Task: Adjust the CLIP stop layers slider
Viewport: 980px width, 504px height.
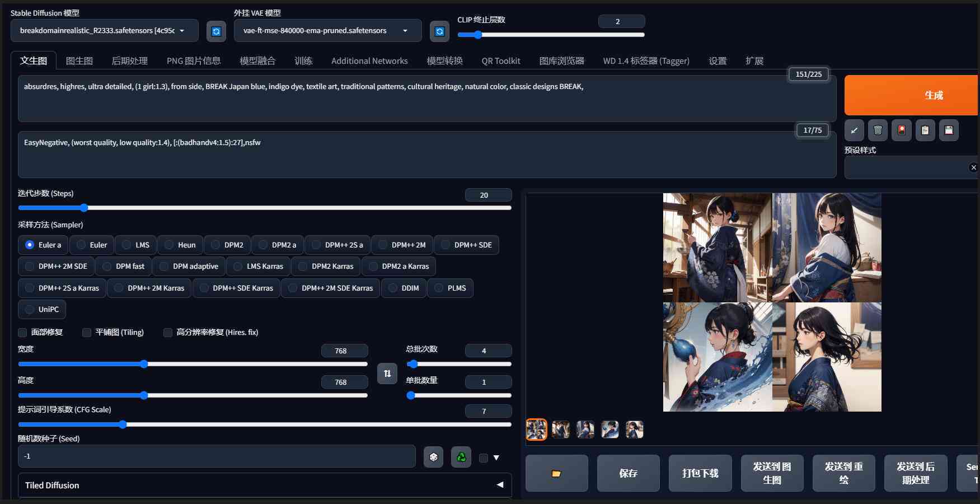Action: pyautogui.click(x=551, y=35)
